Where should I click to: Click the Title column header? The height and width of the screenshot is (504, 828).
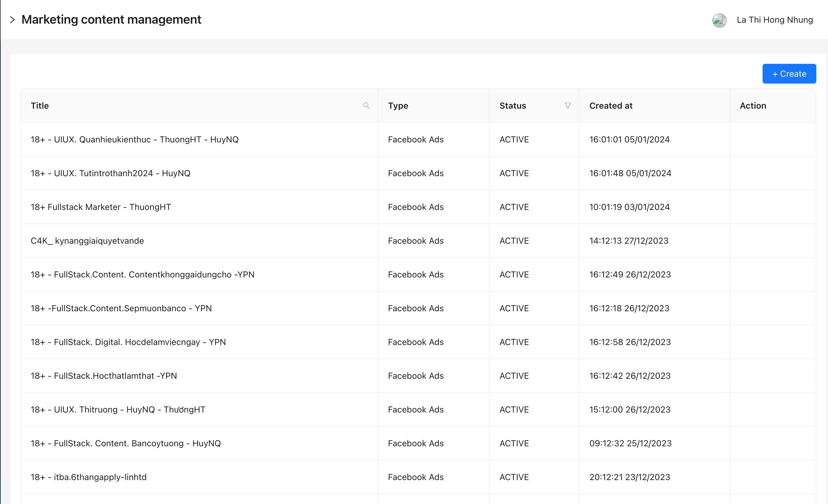[x=40, y=106]
